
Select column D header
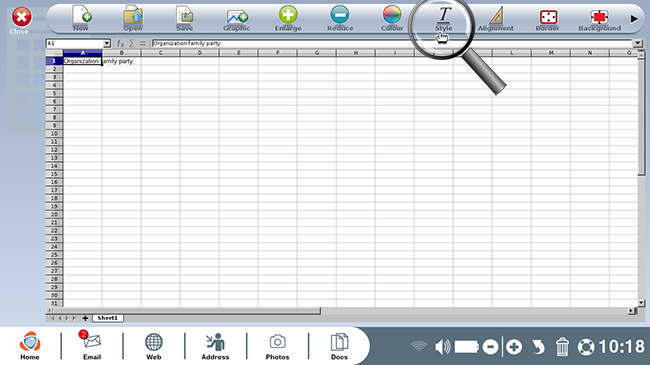[199, 53]
